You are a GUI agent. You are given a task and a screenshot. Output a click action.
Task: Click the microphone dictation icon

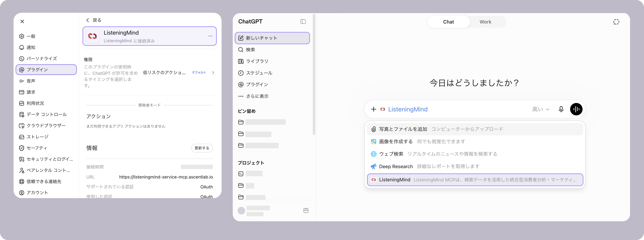tap(561, 109)
